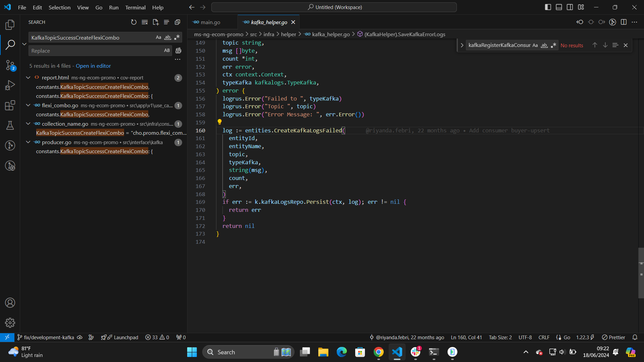Image resolution: width=644 pixels, height=362 pixels.
Task: Click the Open in editor link
Action: [93, 66]
